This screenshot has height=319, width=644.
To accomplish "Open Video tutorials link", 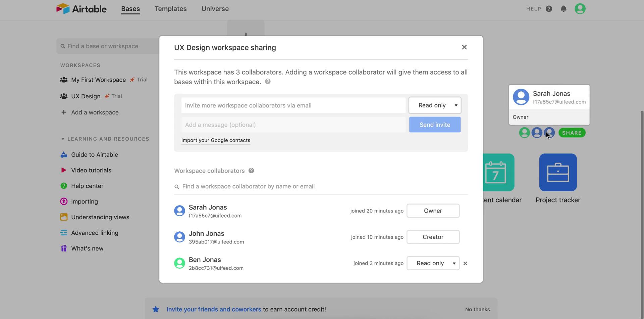I will click(x=91, y=170).
